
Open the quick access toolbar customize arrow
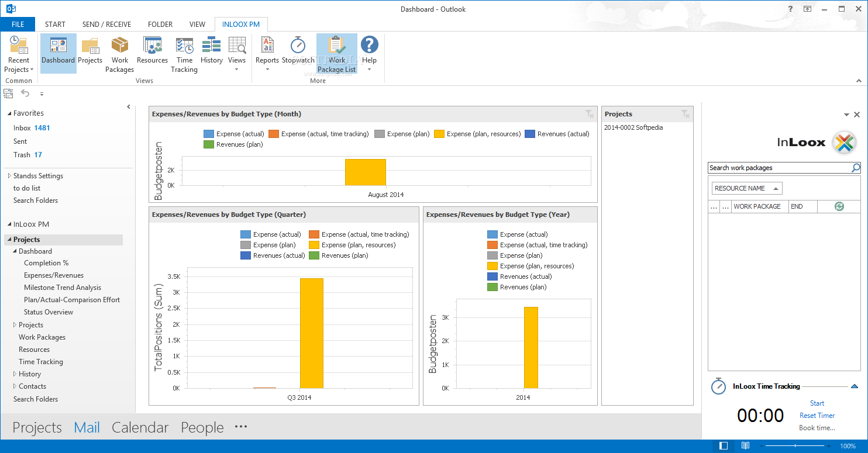42,94
